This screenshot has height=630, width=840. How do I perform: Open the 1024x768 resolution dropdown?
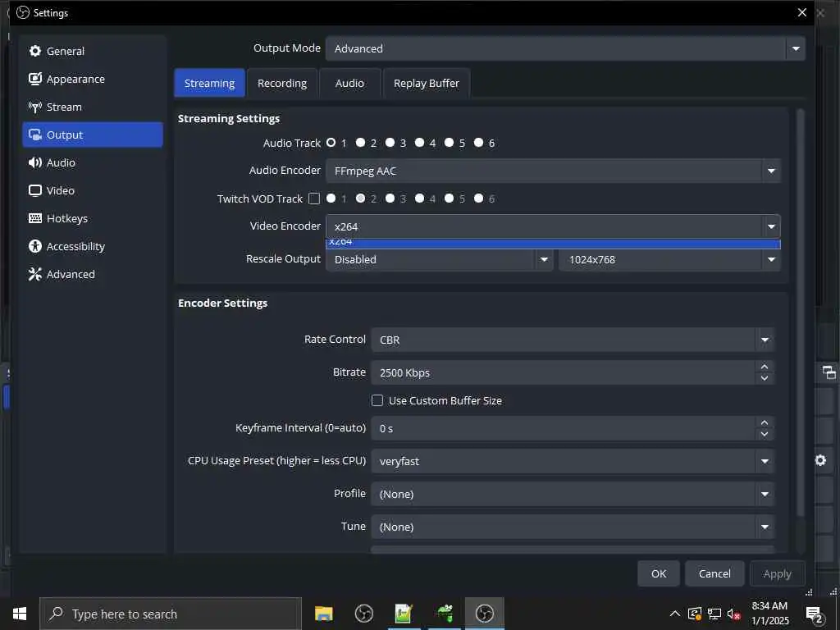pos(669,259)
